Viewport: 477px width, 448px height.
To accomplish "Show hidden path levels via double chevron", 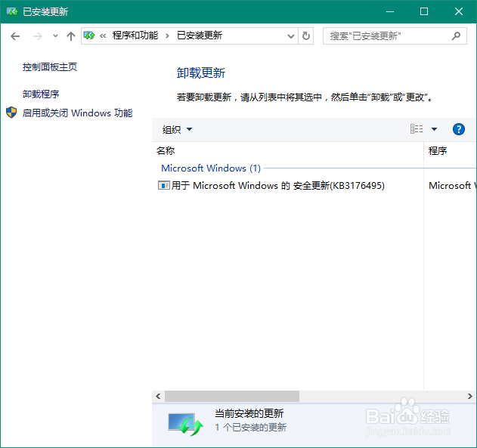I will [103, 36].
